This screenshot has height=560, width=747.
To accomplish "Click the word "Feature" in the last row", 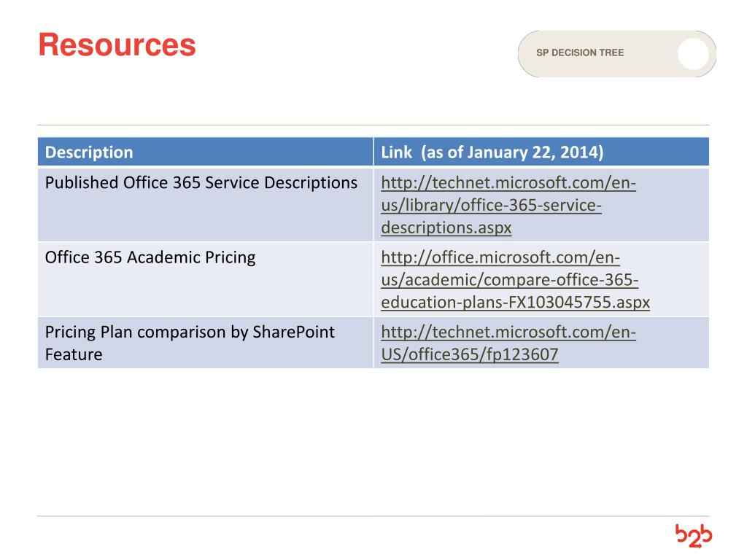I will coord(73,355).
